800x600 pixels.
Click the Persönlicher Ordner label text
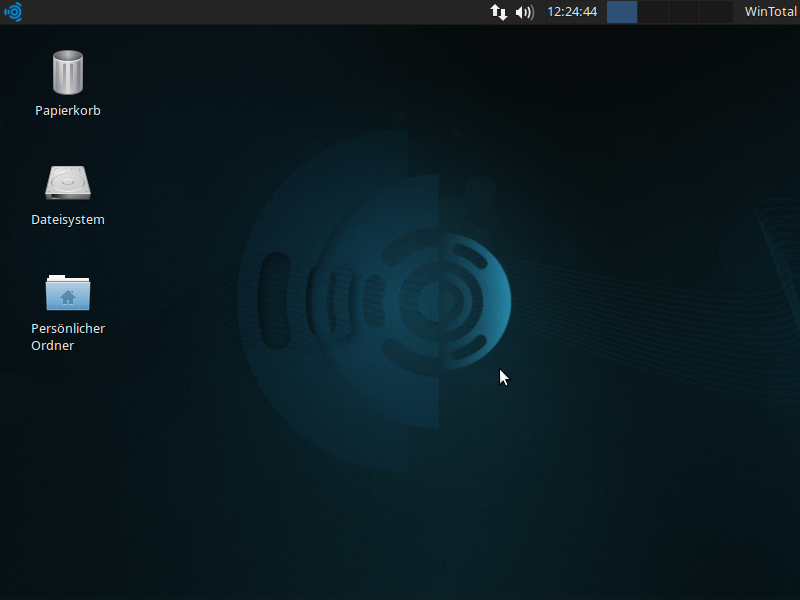(x=68, y=337)
